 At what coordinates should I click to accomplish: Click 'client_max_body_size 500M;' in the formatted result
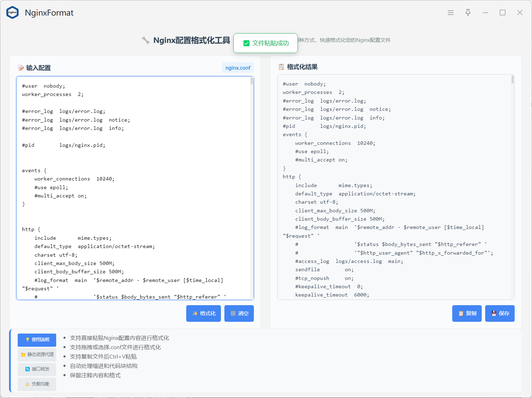pos(335,211)
